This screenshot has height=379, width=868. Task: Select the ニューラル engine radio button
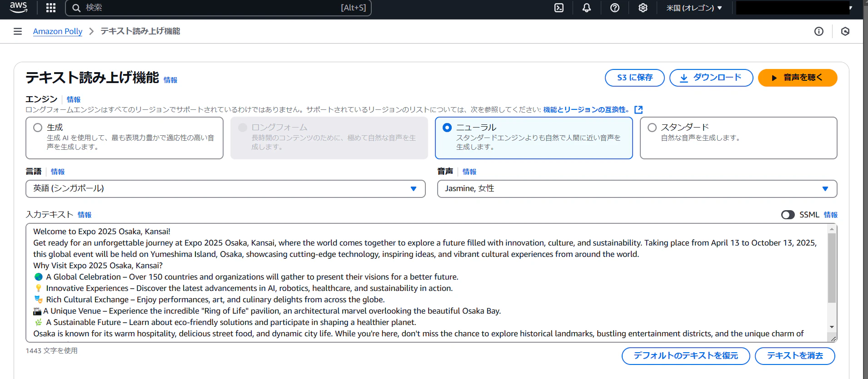(447, 128)
